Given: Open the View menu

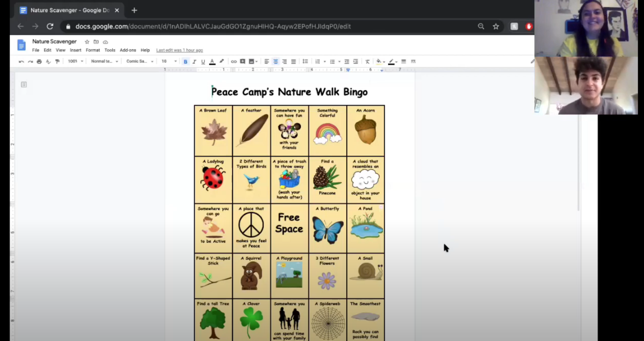Looking at the screenshot, I should 60,50.
